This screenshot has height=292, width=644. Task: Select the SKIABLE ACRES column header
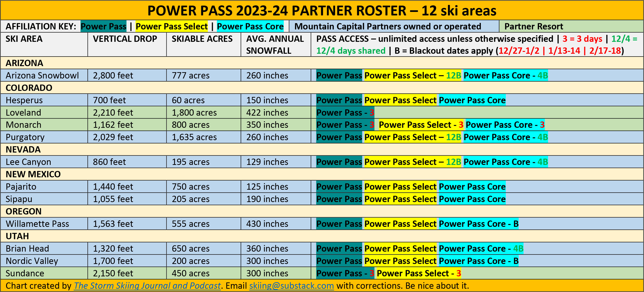[202, 39]
